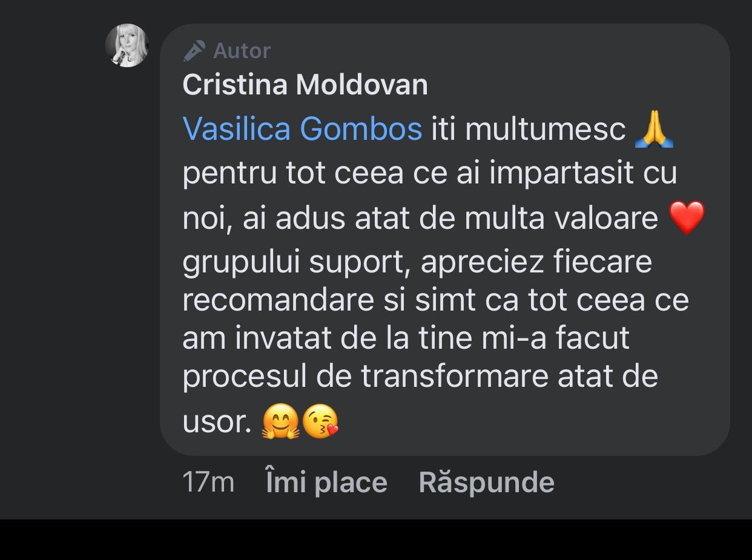Like the comment with Îmi place
The image size is (752, 560).
(x=326, y=483)
